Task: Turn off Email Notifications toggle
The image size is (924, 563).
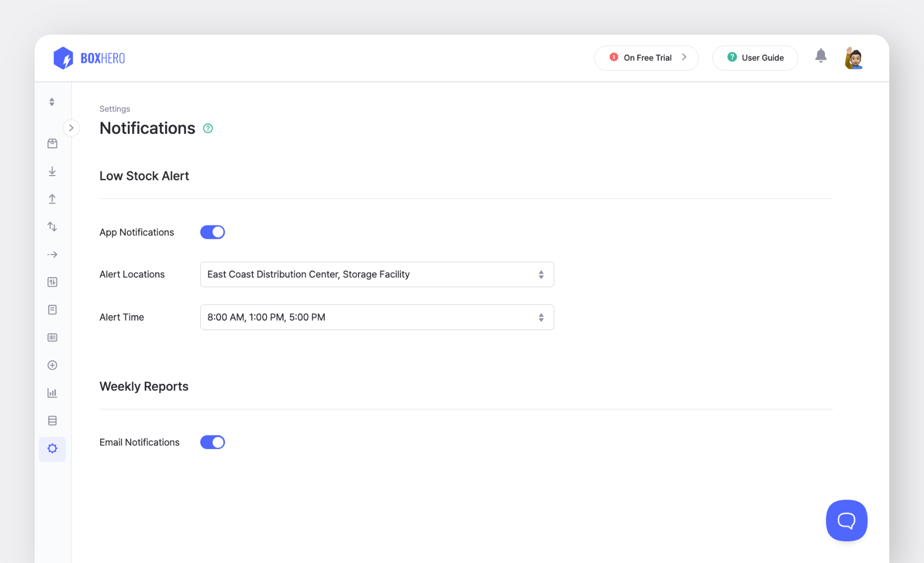Action: (x=213, y=442)
